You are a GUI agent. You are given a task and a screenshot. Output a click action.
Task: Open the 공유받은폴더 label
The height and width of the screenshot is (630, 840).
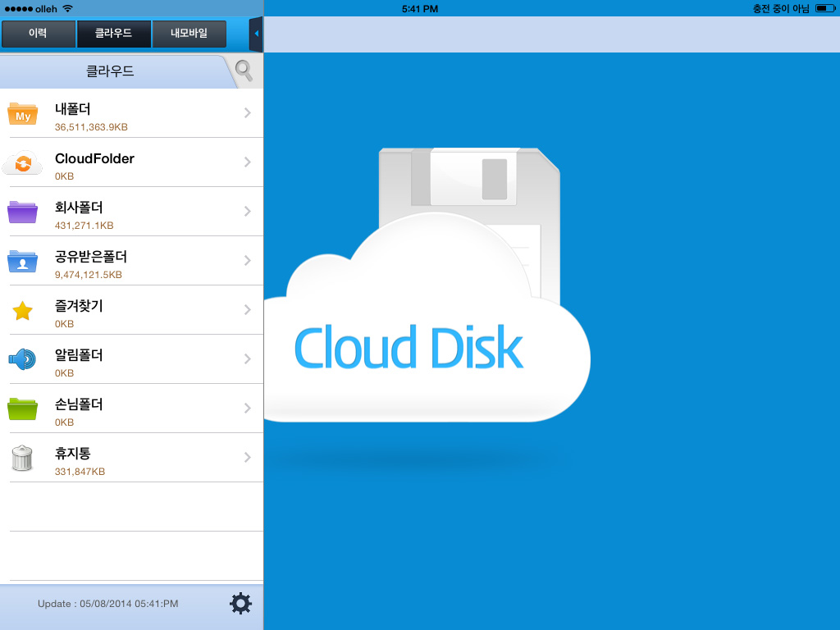[x=90, y=257]
